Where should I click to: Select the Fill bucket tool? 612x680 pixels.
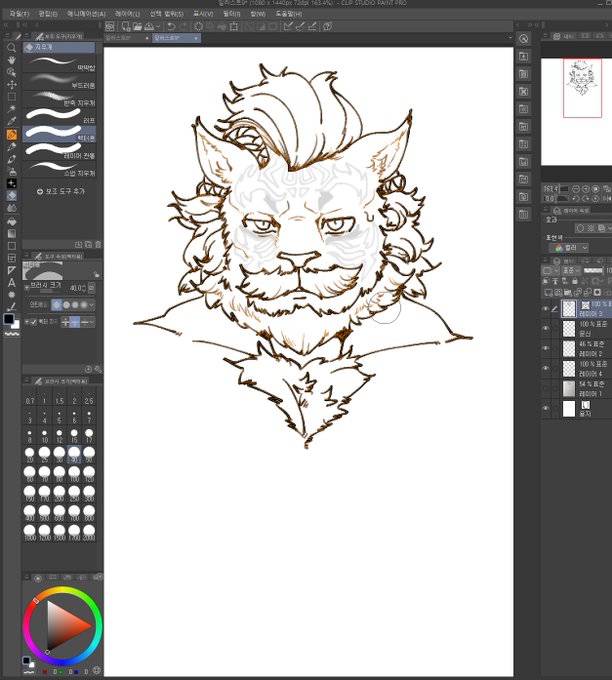point(12,221)
